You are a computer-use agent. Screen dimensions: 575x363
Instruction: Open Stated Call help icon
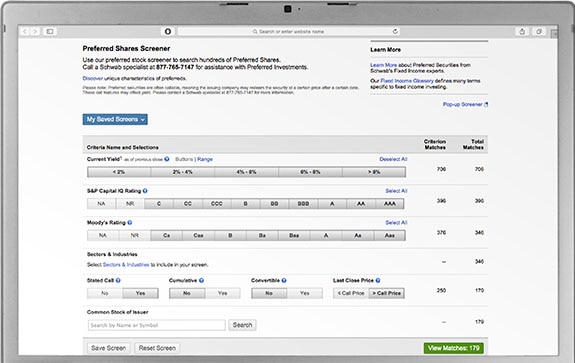118,280
